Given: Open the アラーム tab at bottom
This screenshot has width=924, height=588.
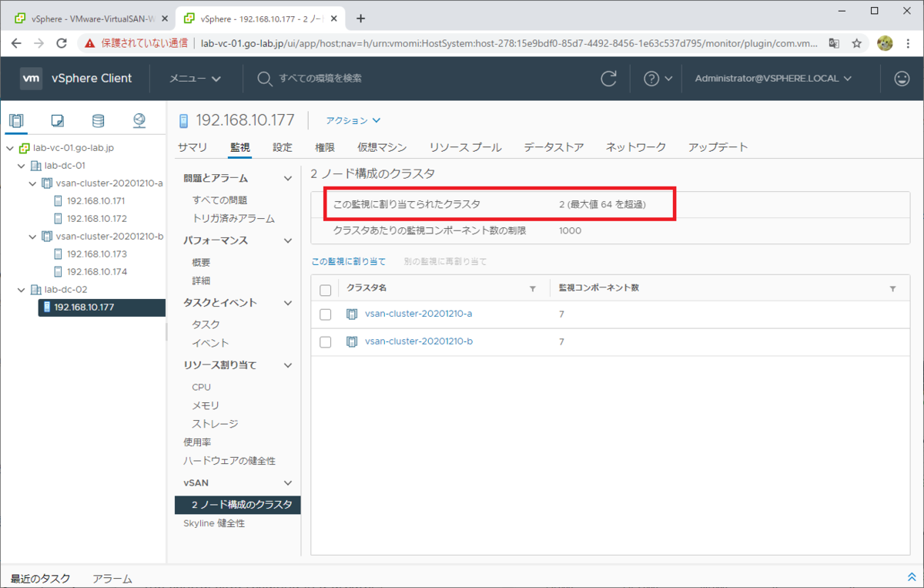Looking at the screenshot, I should pos(112,579).
